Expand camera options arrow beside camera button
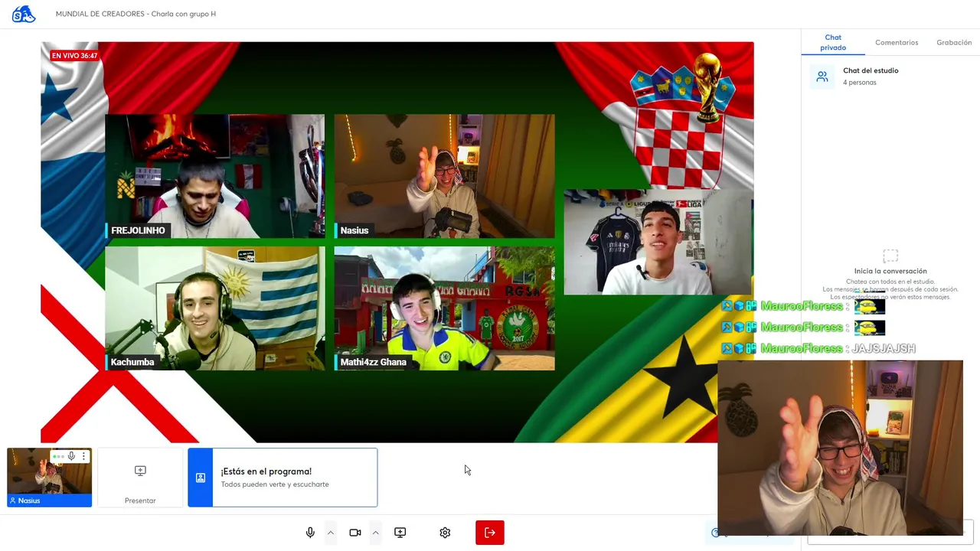This screenshot has height=551, width=980. click(375, 533)
